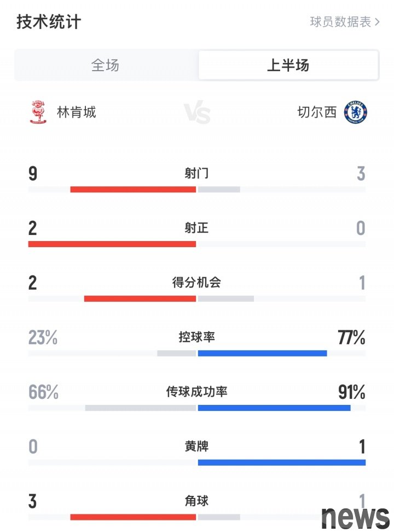Click the 91% pass accuracy value
This screenshot has width=394, height=532.
coord(352,392)
